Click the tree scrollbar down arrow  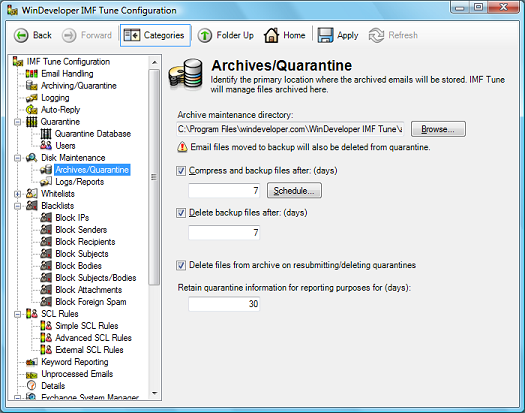[154, 393]
